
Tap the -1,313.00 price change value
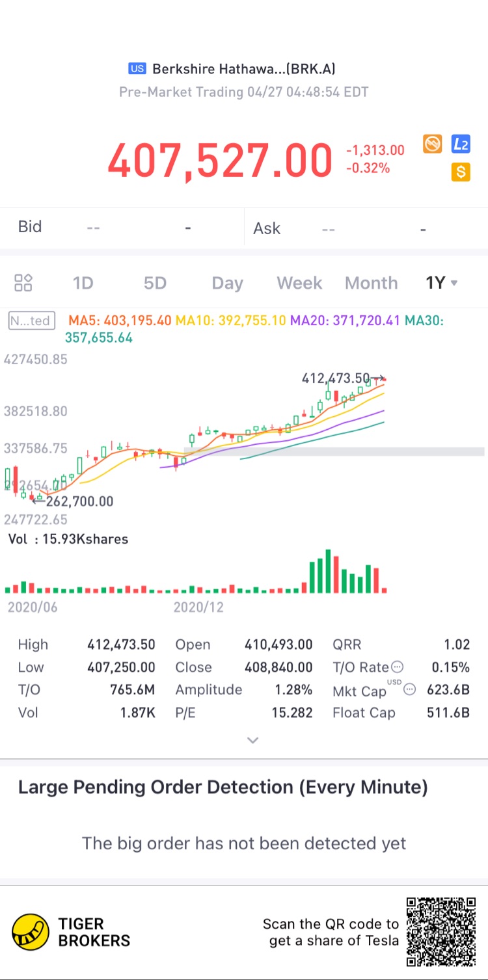point(375,150)
